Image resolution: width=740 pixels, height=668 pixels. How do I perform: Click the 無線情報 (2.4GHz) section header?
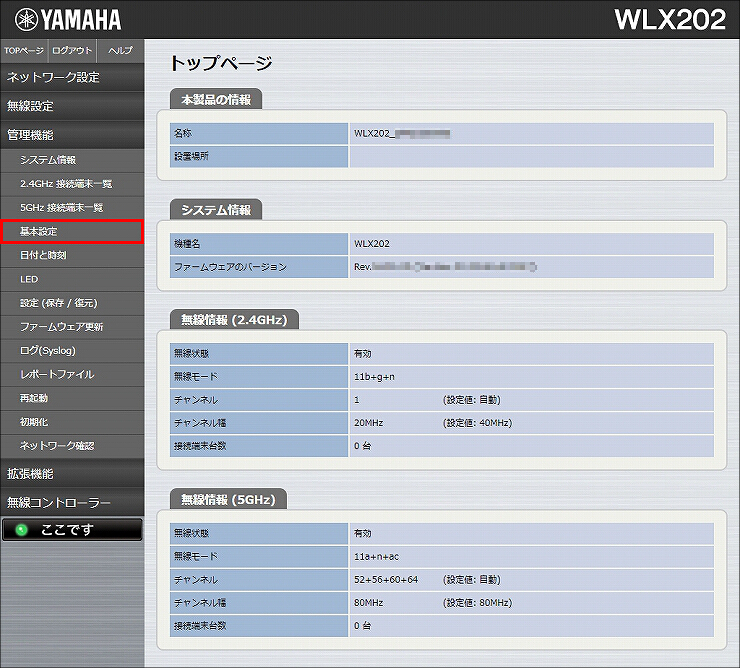click(235, 320)
